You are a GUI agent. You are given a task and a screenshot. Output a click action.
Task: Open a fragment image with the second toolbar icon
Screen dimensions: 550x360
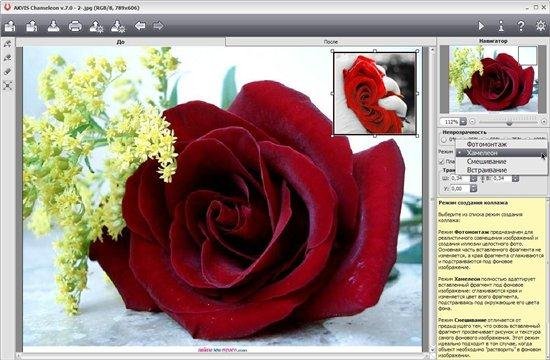pyautogui.click(x=32, y=26)
